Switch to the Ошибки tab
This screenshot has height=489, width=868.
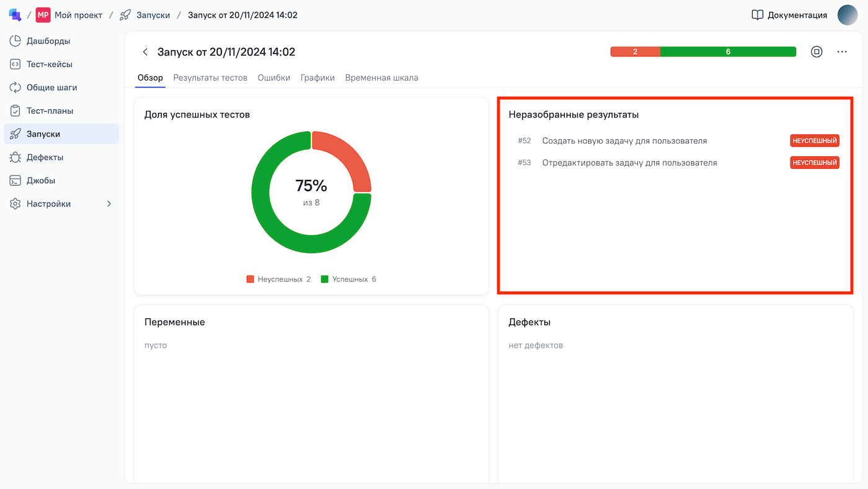point(274,78)
